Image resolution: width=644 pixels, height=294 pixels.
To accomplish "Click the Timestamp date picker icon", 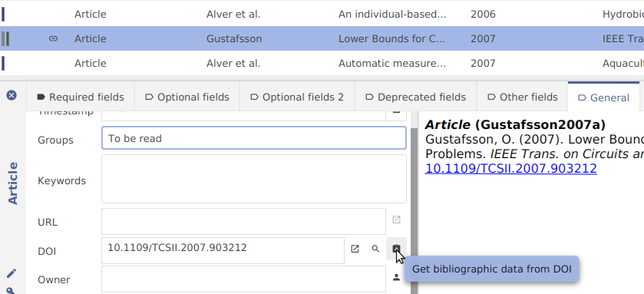I will click(x=396, y=113).
